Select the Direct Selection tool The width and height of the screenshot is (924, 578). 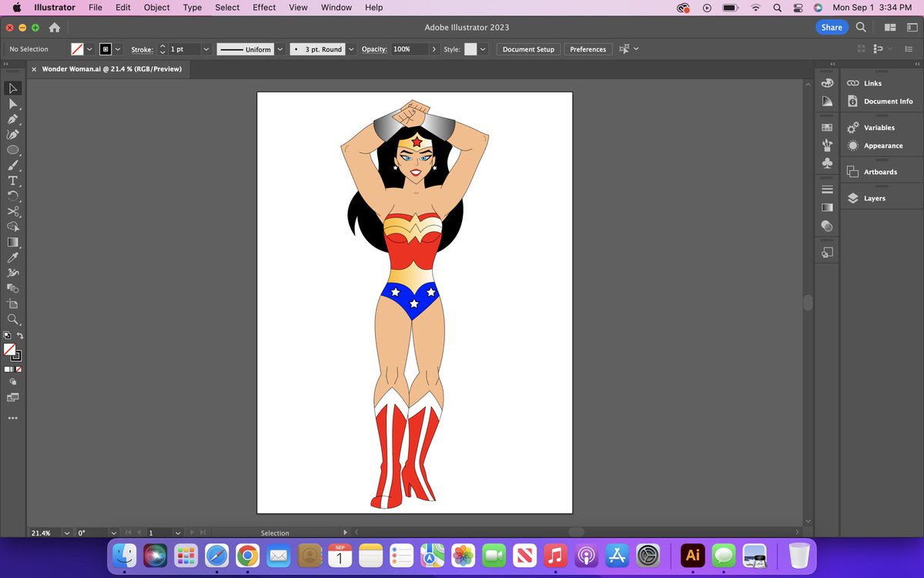coord(13,104)
